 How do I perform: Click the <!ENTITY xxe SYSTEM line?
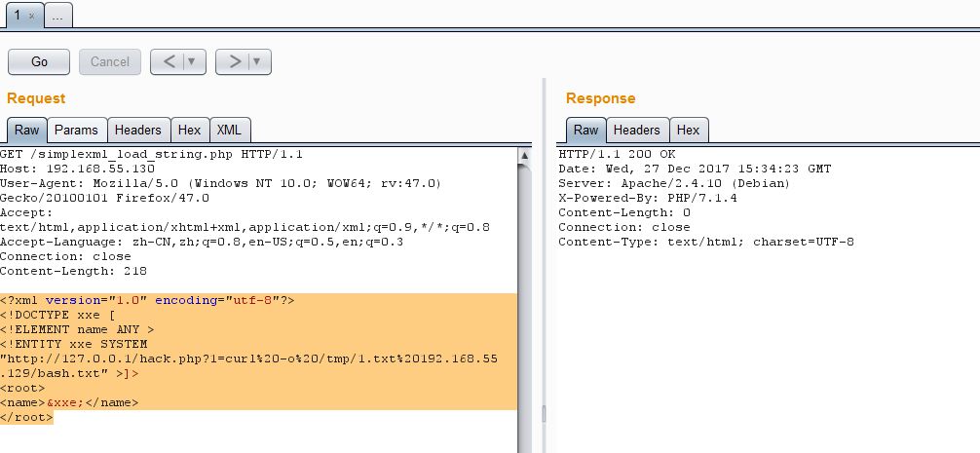74,344
